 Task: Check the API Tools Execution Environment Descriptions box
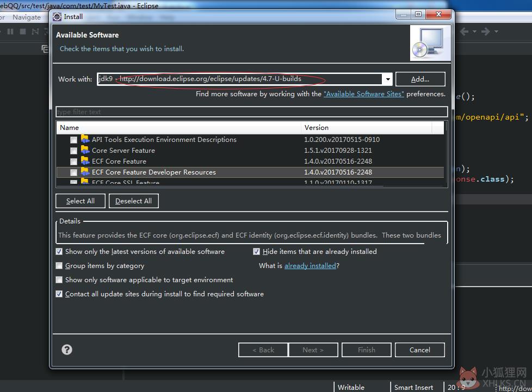point(73,140)
